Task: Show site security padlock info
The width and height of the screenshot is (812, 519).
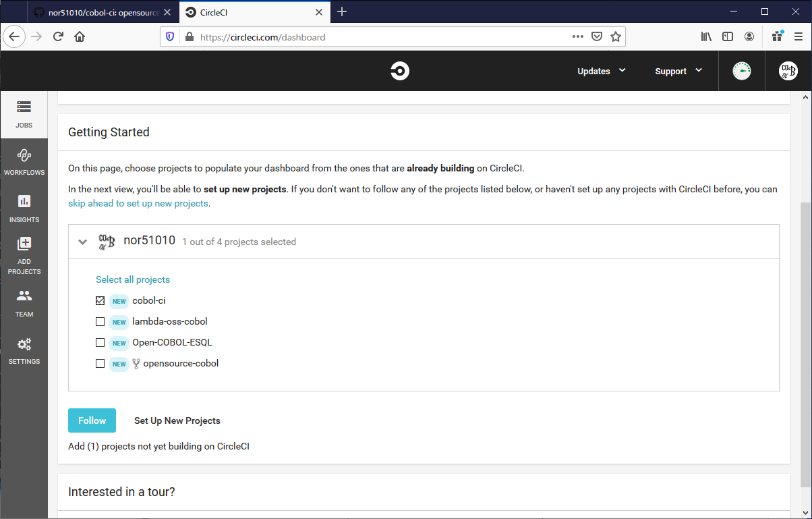Action: tap(188, 37)
